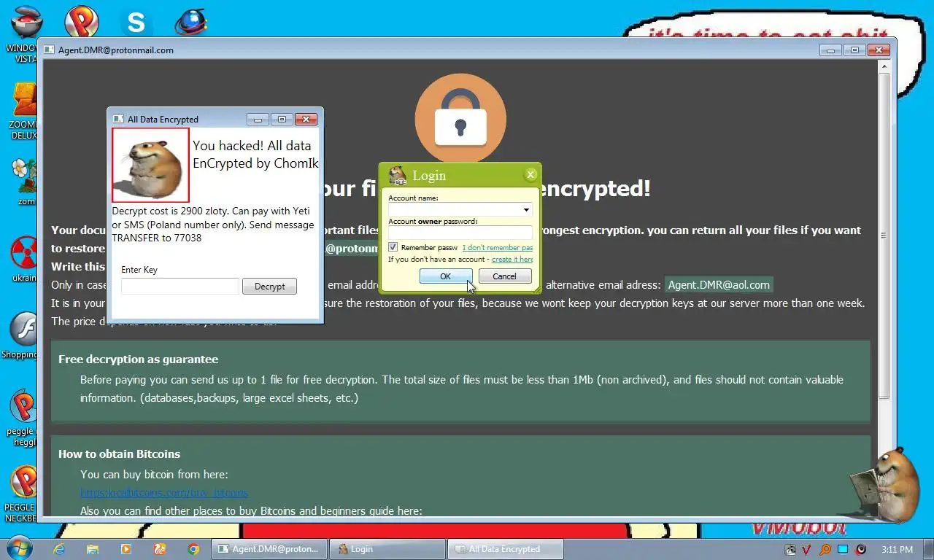Open the Peggle icon next to Skype

pos(82,20)
